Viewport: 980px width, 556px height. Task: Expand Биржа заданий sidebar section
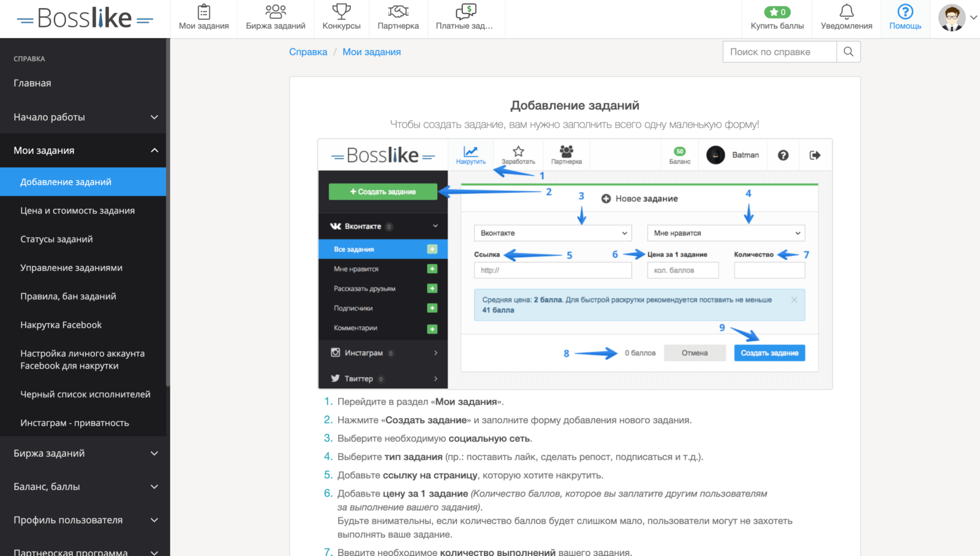point(83,453)
